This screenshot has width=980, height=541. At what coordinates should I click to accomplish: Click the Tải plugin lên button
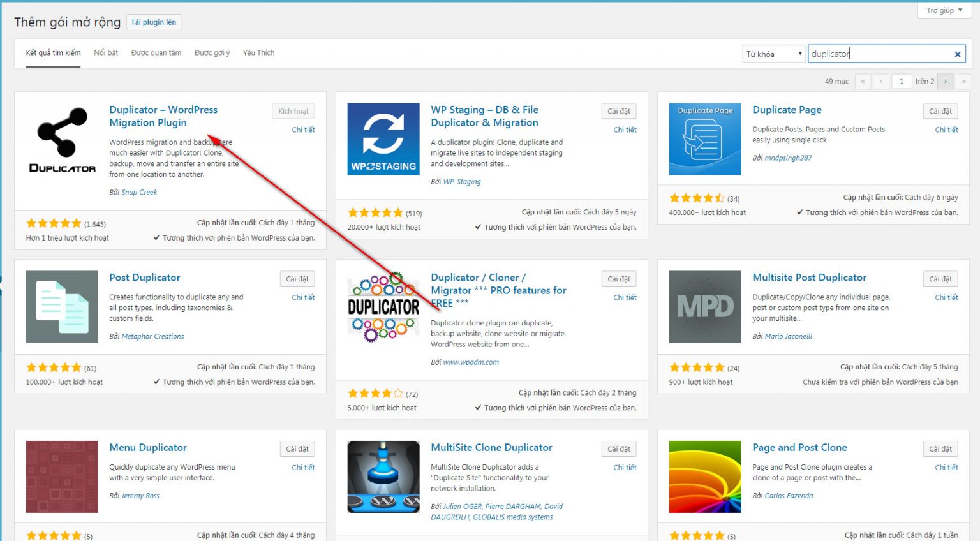[x=153, y=22]
